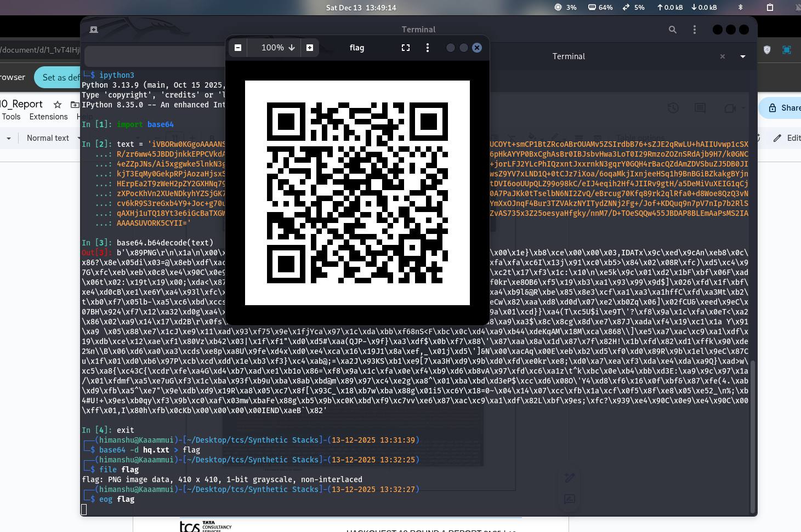Screen dimensions: 801x532
Task: Click the 'In [4]: exit' line
Action: pos(108,430)
